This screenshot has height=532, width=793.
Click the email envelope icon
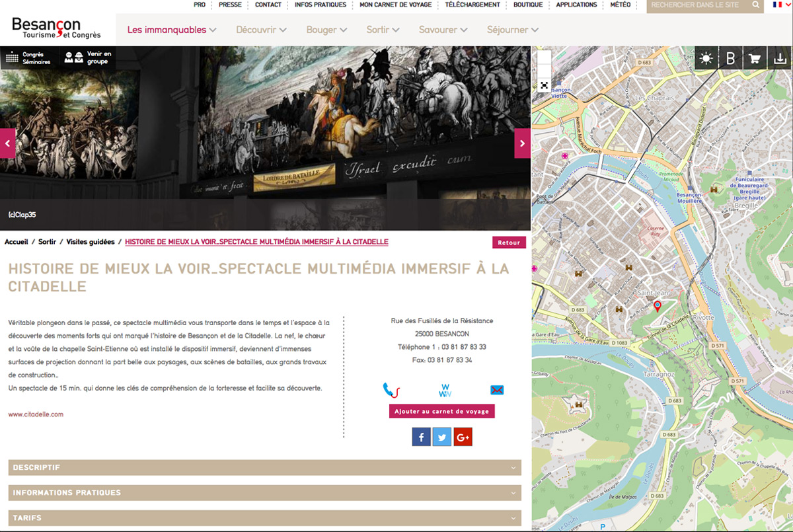point(497,390)
